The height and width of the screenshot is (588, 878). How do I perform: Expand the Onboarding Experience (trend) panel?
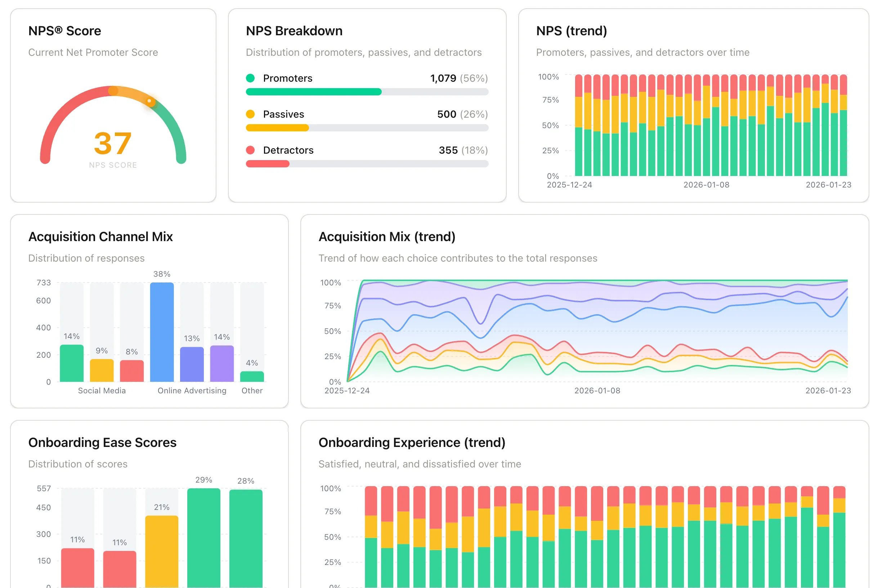[412, 443]
